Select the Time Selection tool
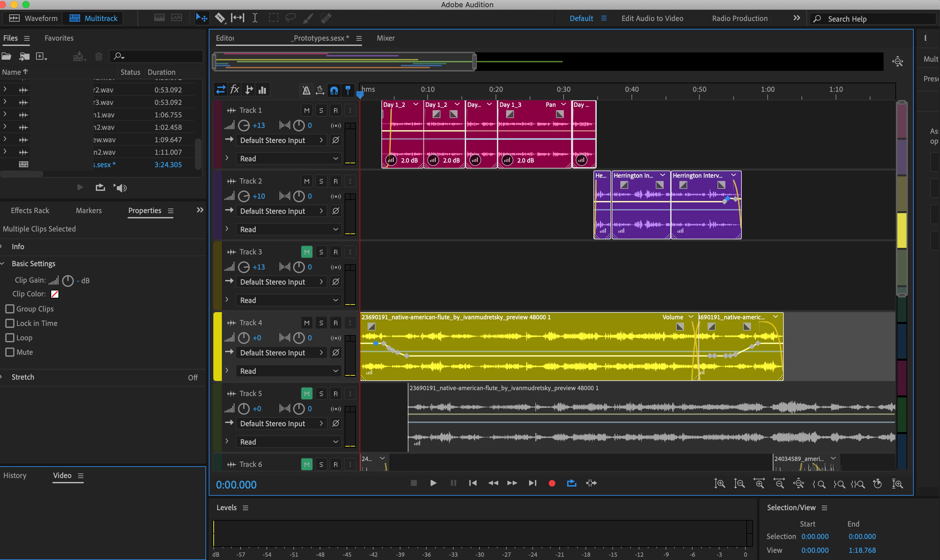940x560 pixels. (255, 18)
